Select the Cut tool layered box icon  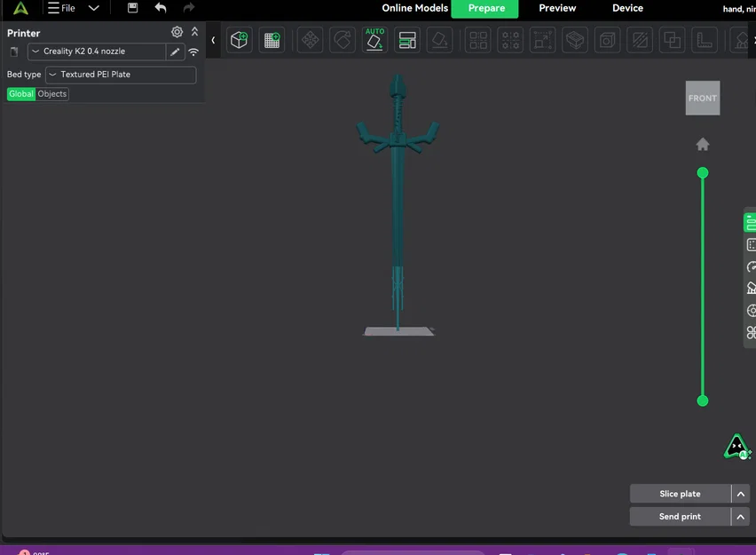[575, 40]
